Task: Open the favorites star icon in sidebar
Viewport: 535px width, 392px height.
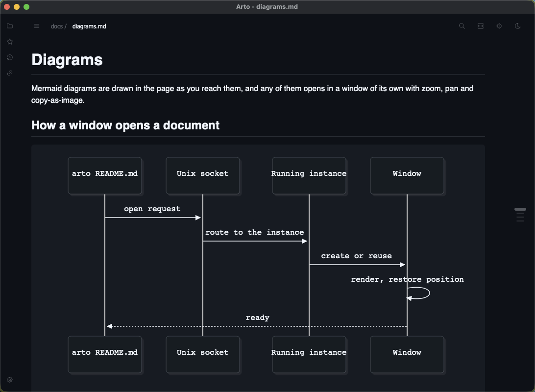Action: coord(10,42)
